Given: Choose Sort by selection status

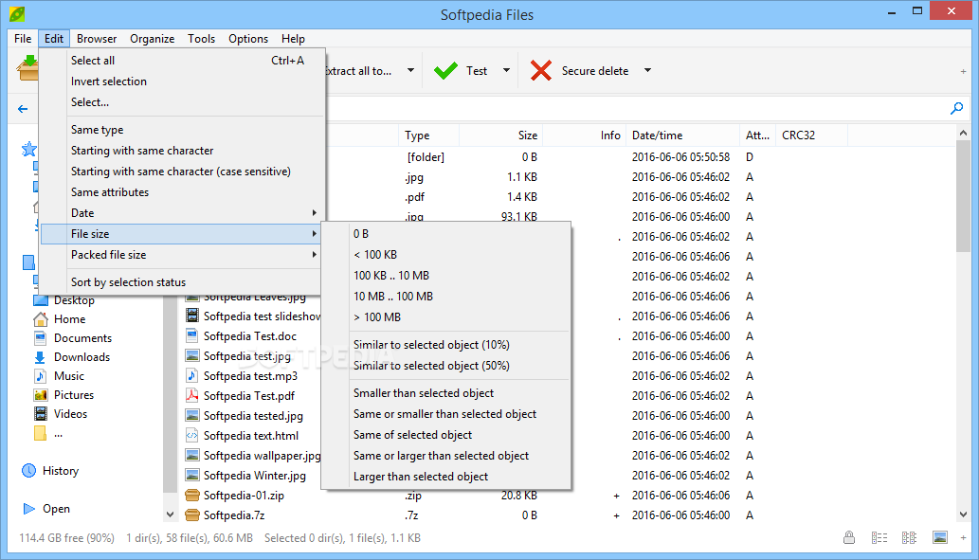Looking at the screenshot, I should [x=180, y=282].
